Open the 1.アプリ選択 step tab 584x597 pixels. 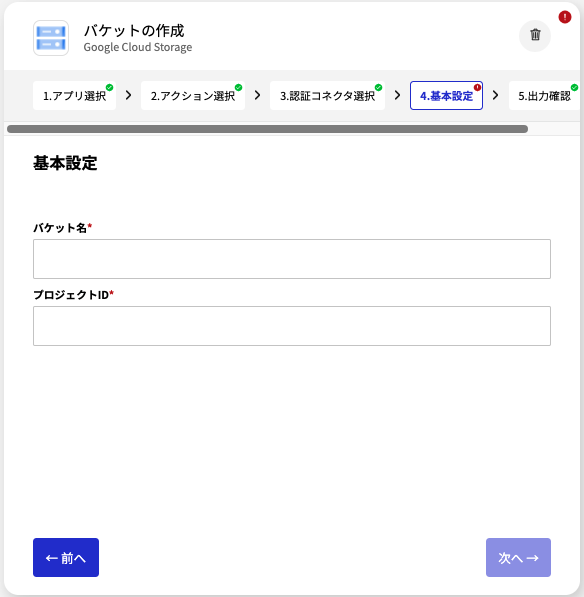click(x=75, y=96)
